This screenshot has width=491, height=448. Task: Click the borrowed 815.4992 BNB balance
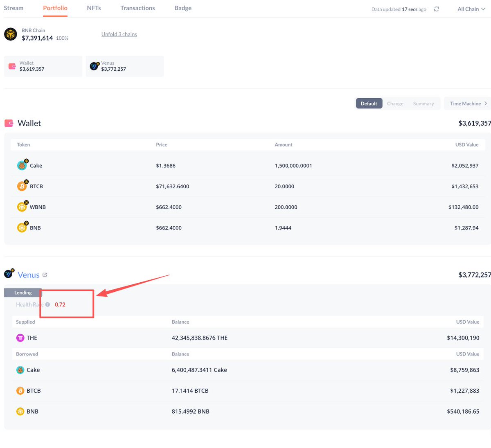[191, 412]
